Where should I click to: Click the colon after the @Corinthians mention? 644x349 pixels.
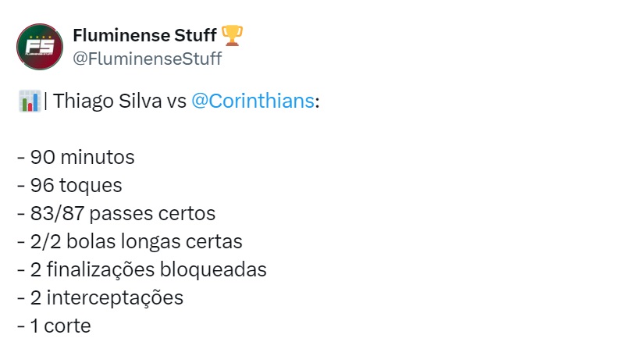pos(317,102)
